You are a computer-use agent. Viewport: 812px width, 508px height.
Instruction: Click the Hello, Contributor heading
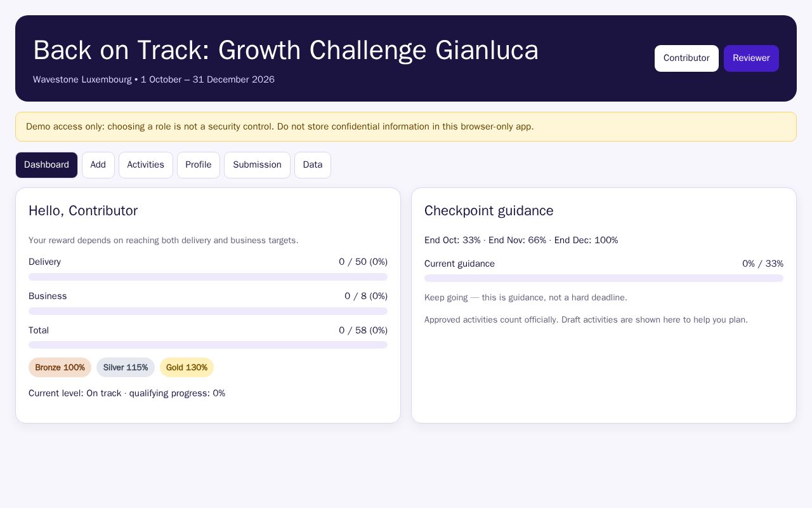pyautogui.click(x=83, y=211)
